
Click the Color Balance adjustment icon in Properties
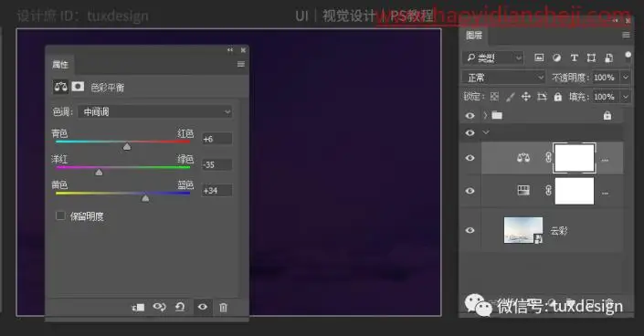61,87
